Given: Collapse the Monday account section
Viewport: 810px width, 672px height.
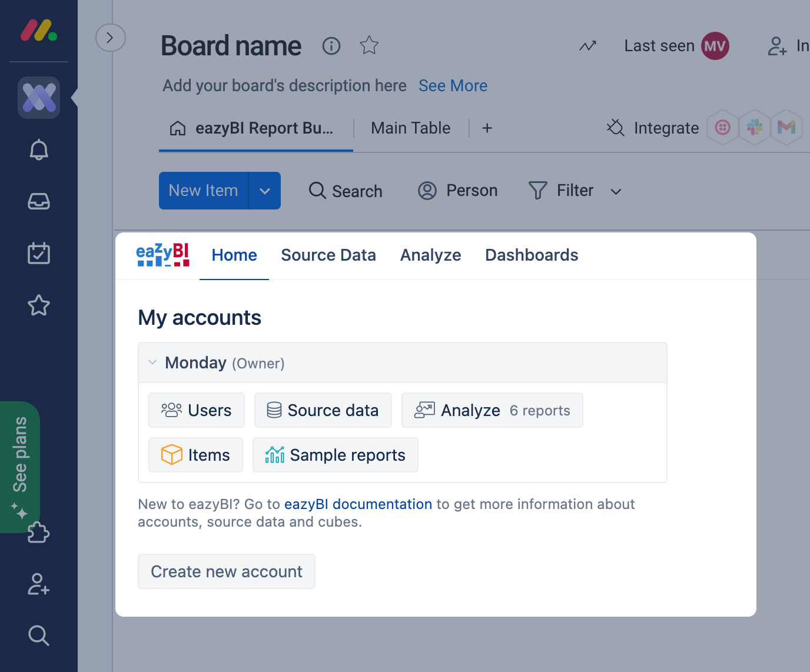Looking at the screenshot, I should pyautogui.click(x=152, y=362).
